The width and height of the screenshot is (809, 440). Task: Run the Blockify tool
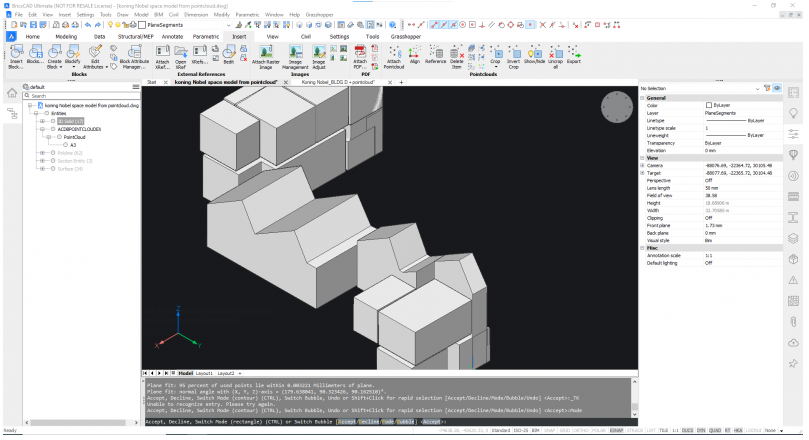tap(73, 54)
